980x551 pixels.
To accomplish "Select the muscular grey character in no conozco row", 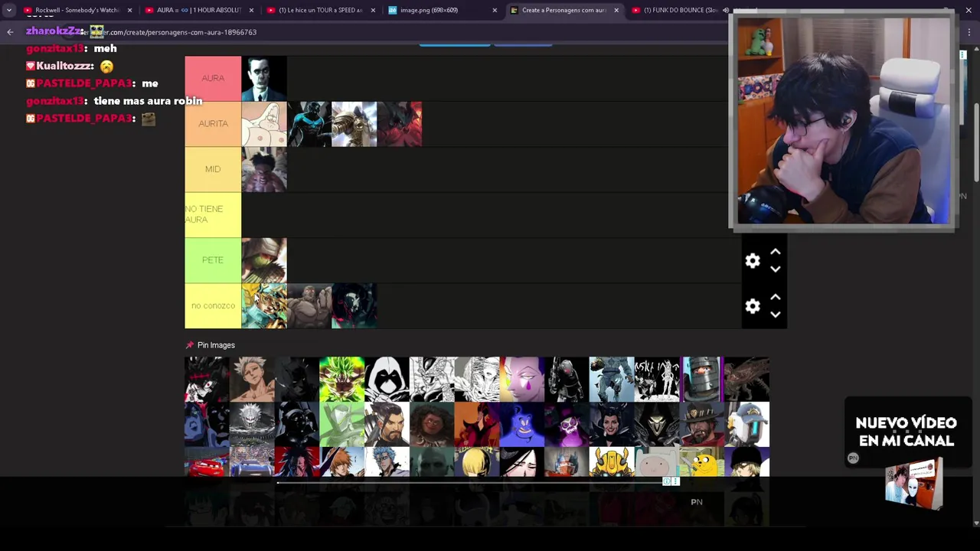I will click(309, 305).
